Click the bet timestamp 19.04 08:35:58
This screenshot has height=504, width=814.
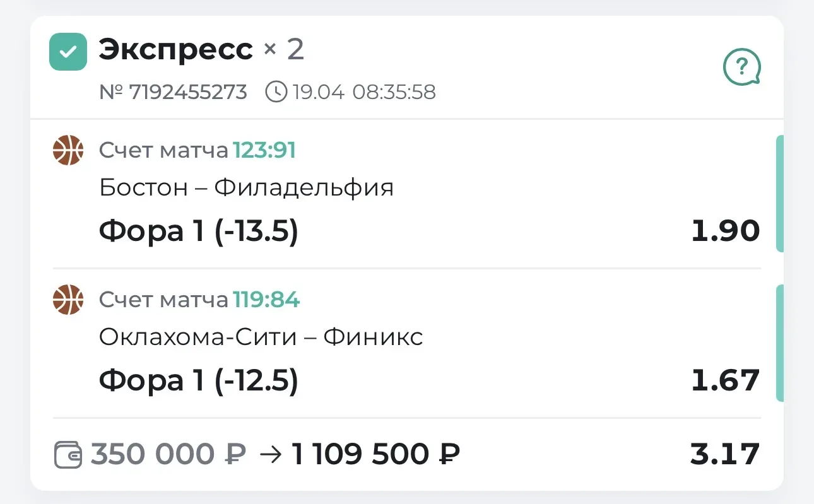coord(363,92)
